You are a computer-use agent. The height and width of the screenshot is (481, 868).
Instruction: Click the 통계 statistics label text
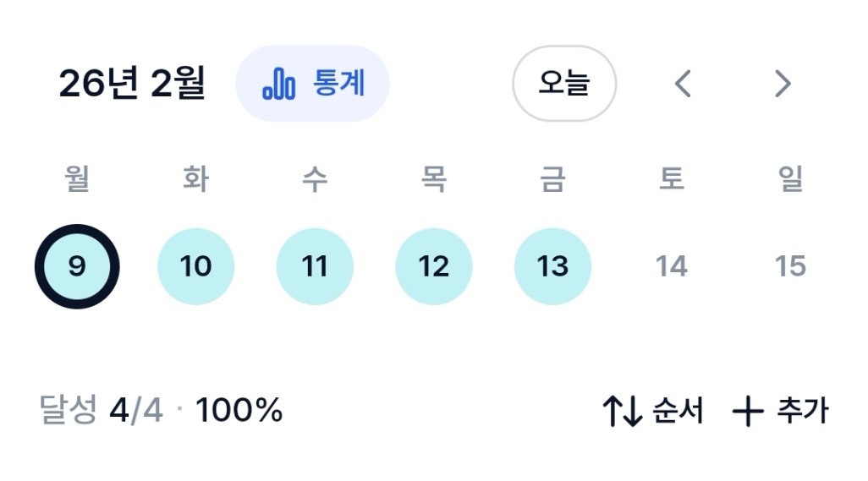tap(338, 84)
